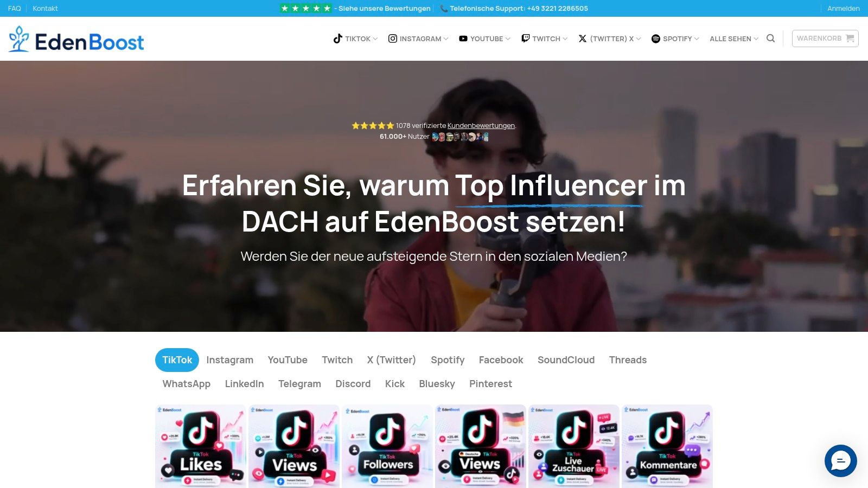Image resolution: width=868 pixels, height=488 pixels.
Task: Click the subtitle about aufsteigende Stern
Action: [x=434, y=256]
